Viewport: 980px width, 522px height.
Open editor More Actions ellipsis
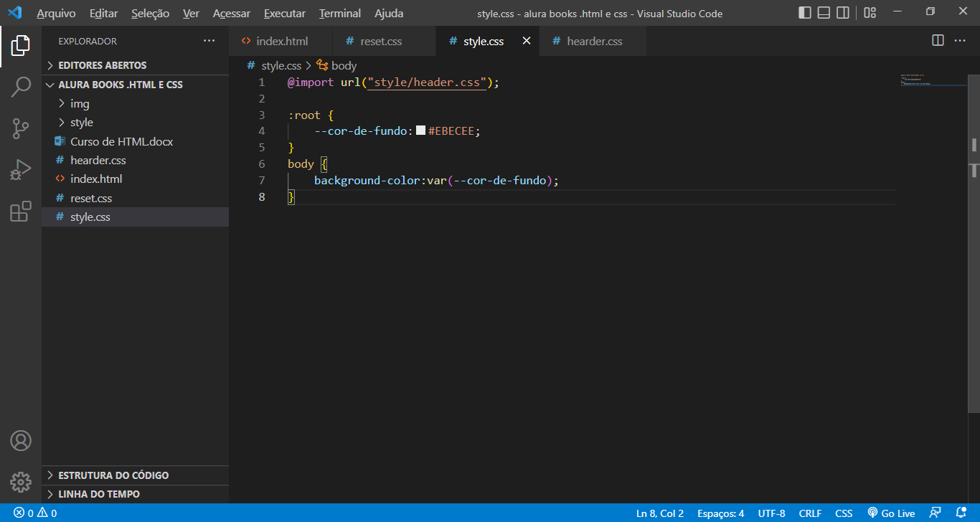[960, 41]
